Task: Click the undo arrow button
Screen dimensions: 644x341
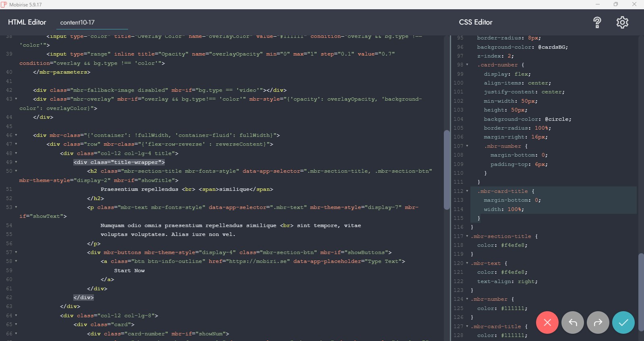Action: tap(572, 322)
